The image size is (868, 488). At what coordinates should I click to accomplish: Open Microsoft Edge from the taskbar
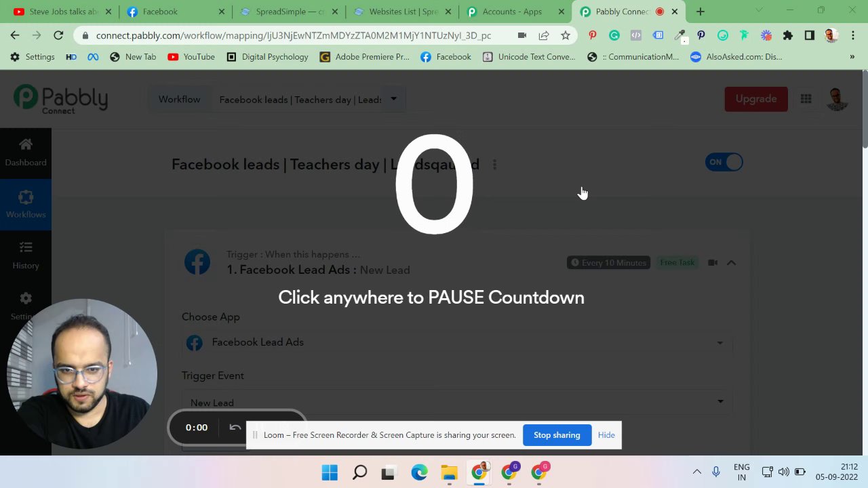(x=419, y=472)
